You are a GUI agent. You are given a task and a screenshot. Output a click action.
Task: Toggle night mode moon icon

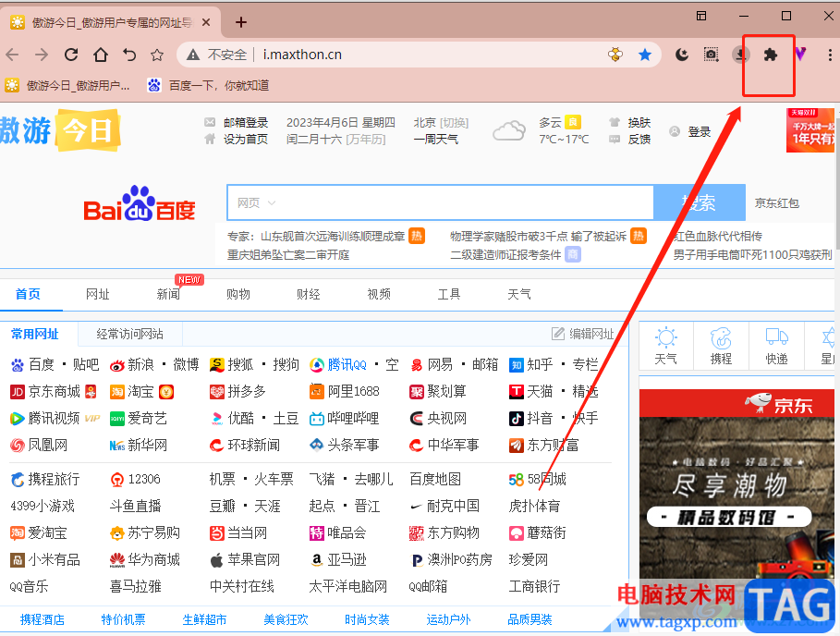coord(681,55)
